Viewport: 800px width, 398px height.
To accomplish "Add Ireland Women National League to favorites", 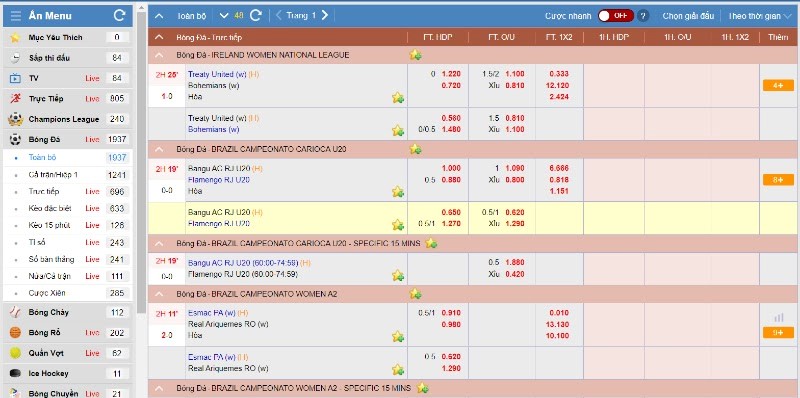I will point(415,55).
